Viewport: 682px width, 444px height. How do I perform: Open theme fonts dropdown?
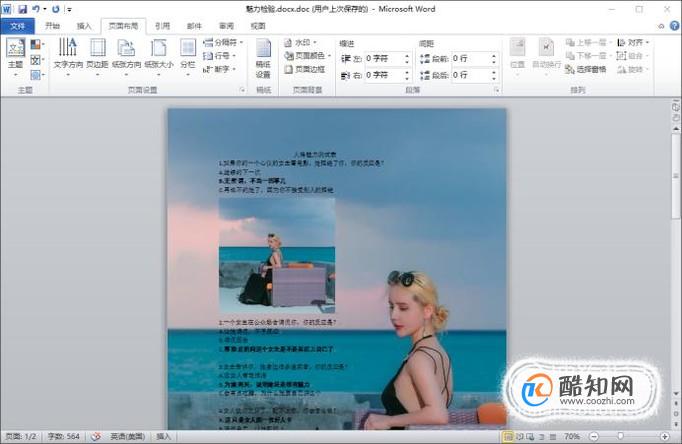click(37, 60)
